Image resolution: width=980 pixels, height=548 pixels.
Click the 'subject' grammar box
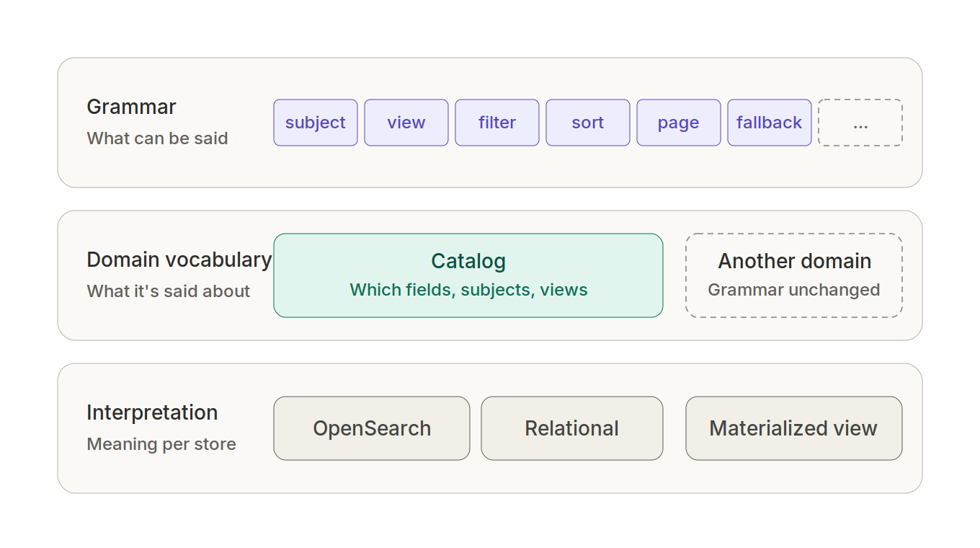click(316, 123)
